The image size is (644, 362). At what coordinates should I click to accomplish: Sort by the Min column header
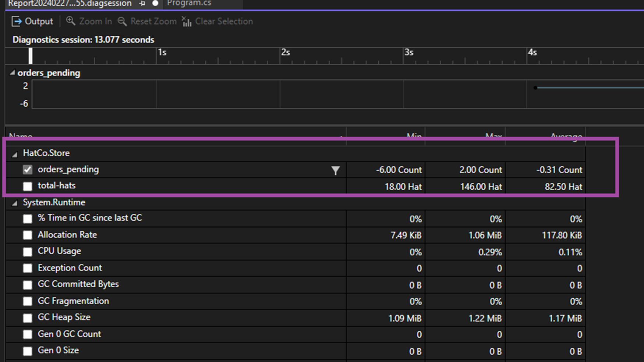414,136
